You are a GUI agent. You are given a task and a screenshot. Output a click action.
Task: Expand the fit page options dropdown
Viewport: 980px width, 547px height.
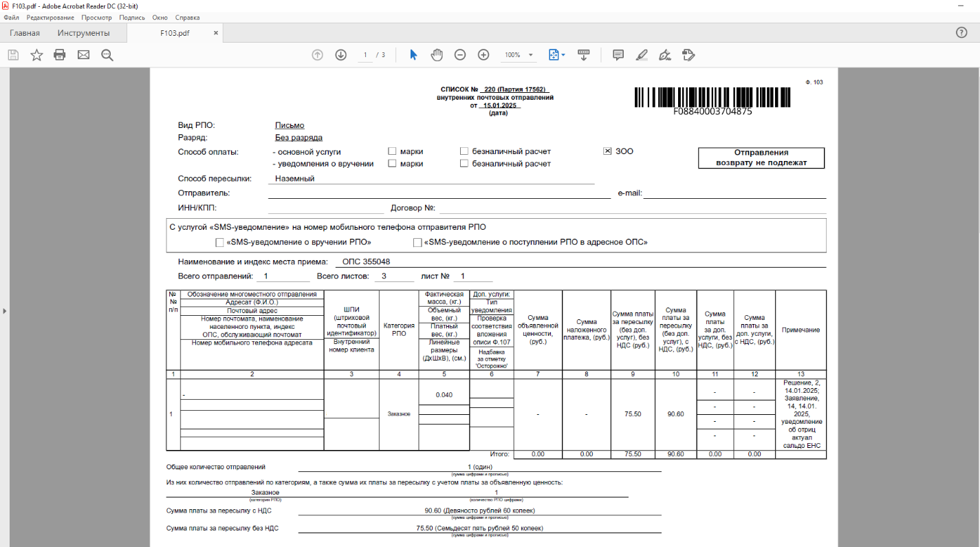tap(563, 55)
